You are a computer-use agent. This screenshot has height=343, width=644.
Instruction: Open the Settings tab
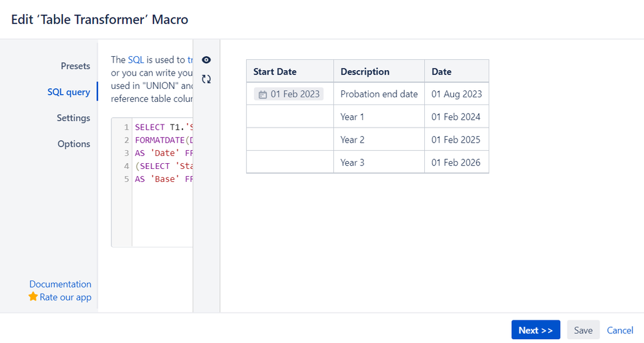pos(73,118)
